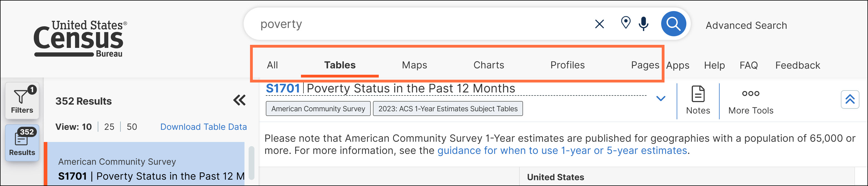Open the More Tools menu

coord(750,100)
